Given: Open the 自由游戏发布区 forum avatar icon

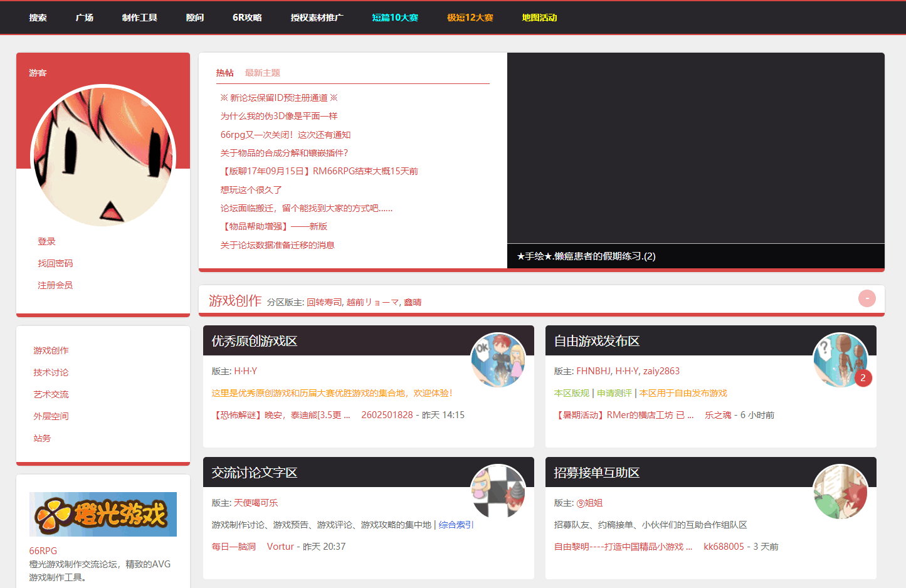Looking at the screenshot, I should point(841,360).
